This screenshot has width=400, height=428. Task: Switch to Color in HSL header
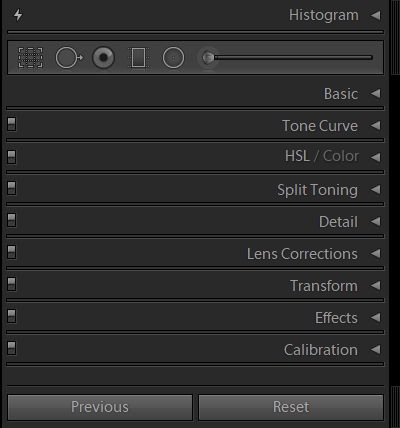click(x=341, y=156)
